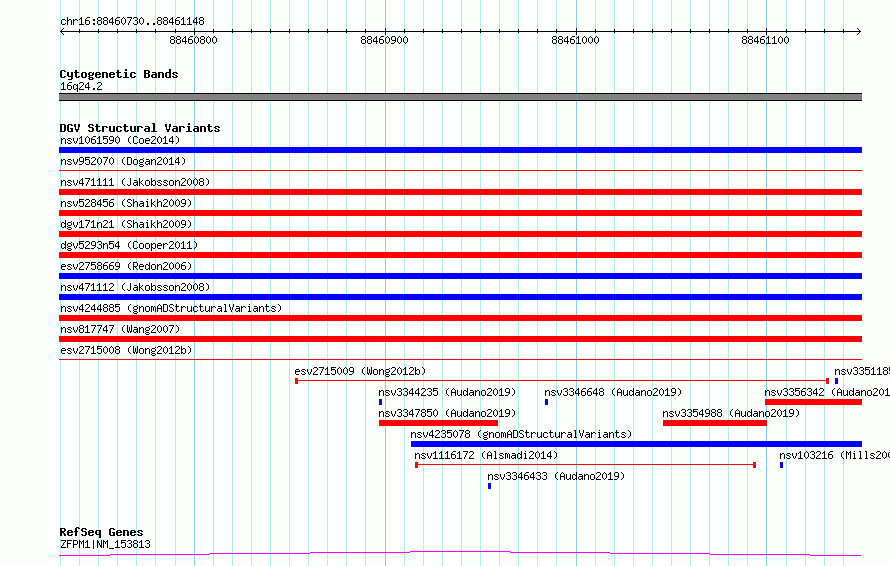
Task: Select nsv4244885 (gnomADStructuralVariants) variant label
Action: (171, 308)
